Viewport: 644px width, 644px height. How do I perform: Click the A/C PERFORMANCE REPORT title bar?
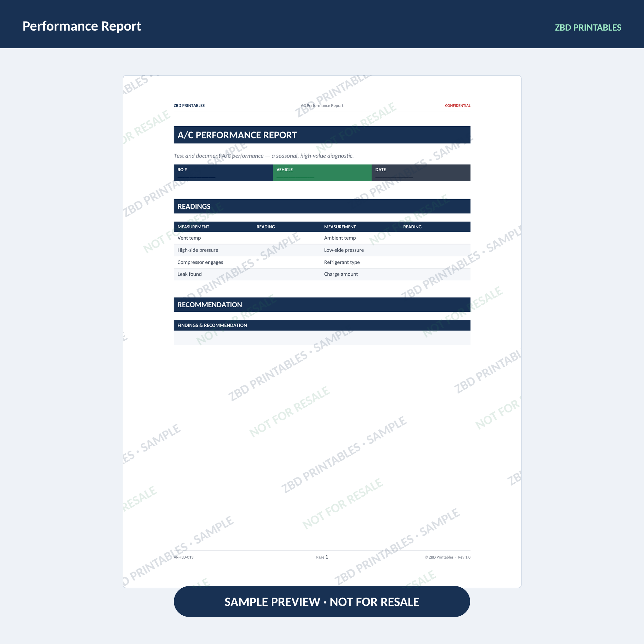(322, 135)
